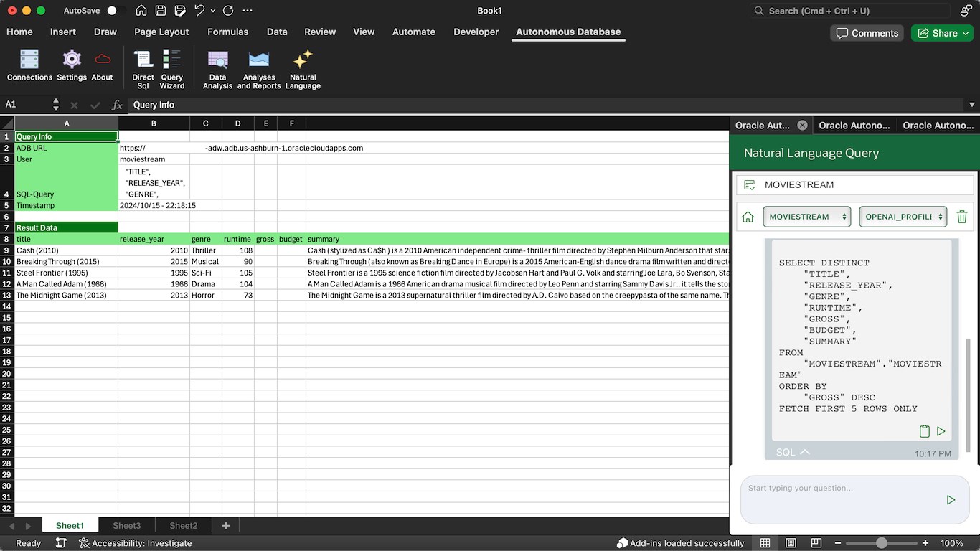
Task: Click the Search field in title bar
Action: [850, 11]
